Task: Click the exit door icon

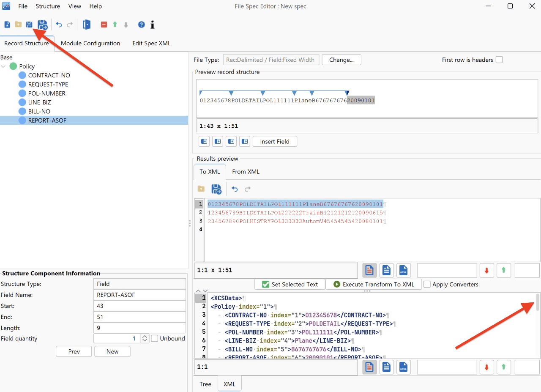Action: point(87,25)
